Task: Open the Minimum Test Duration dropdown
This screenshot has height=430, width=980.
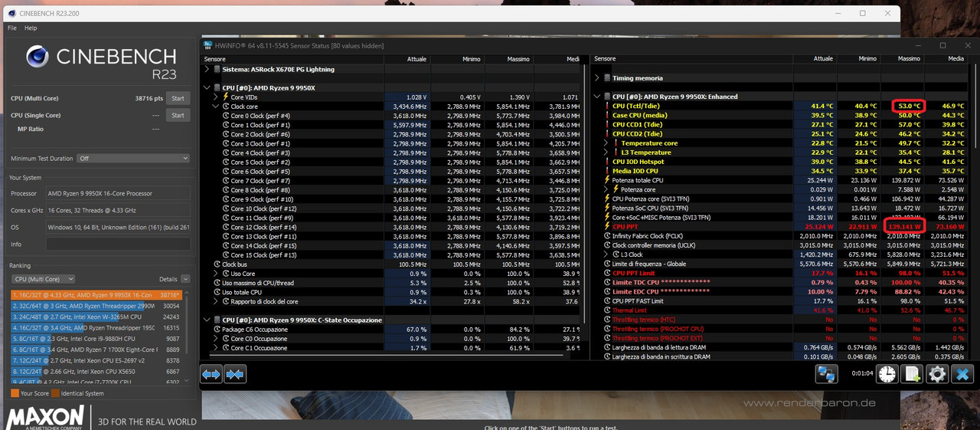Action: (x=132, y=158)
